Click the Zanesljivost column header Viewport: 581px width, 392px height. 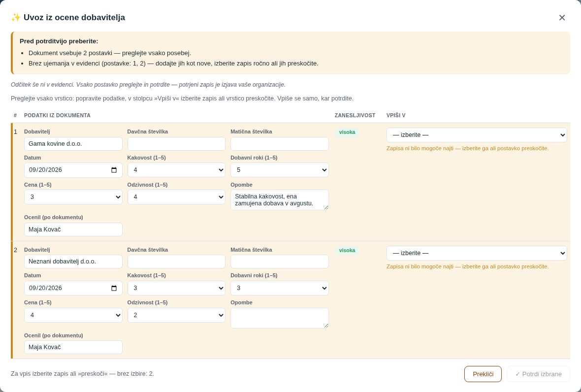point(355,116)
